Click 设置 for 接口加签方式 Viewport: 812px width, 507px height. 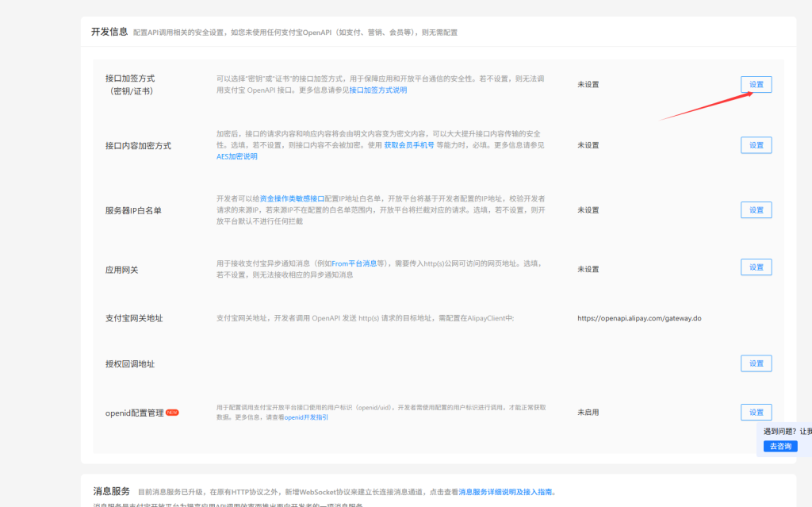(756, 85)
